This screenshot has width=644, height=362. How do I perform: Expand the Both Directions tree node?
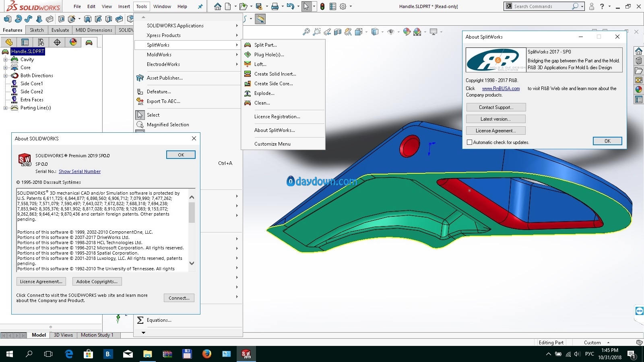(6, 76)
